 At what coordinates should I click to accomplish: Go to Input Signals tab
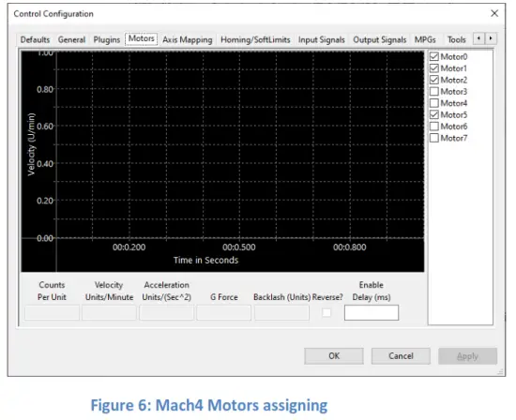(x=322, y=39)
